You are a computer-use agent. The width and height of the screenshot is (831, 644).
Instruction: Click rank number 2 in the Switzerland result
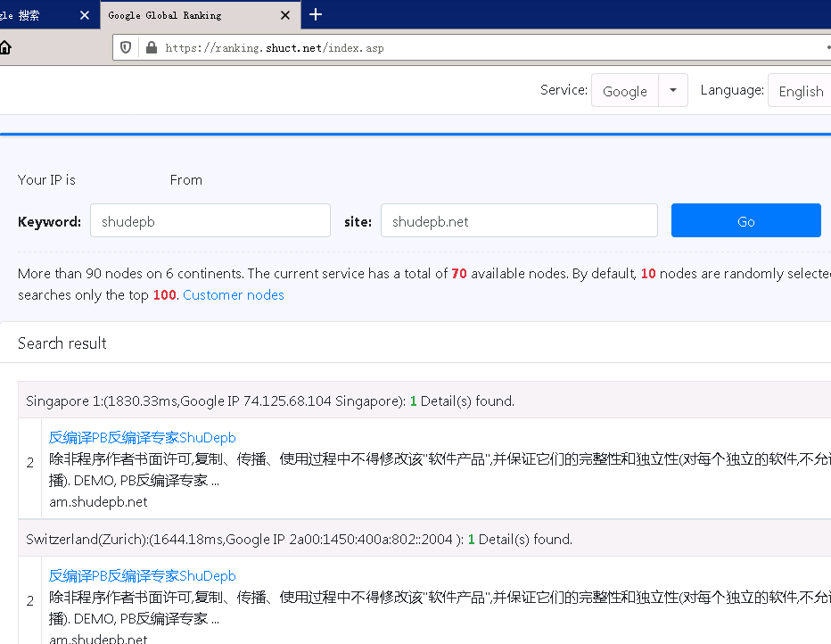pyautogui.click(x=30, y=600)
